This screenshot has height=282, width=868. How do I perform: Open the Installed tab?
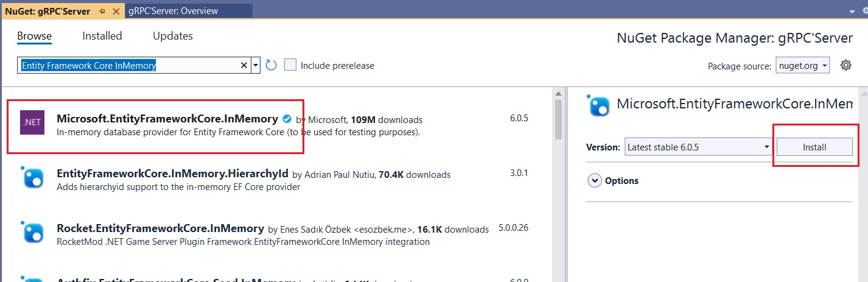pyautogui.click(x=102, y=36)
